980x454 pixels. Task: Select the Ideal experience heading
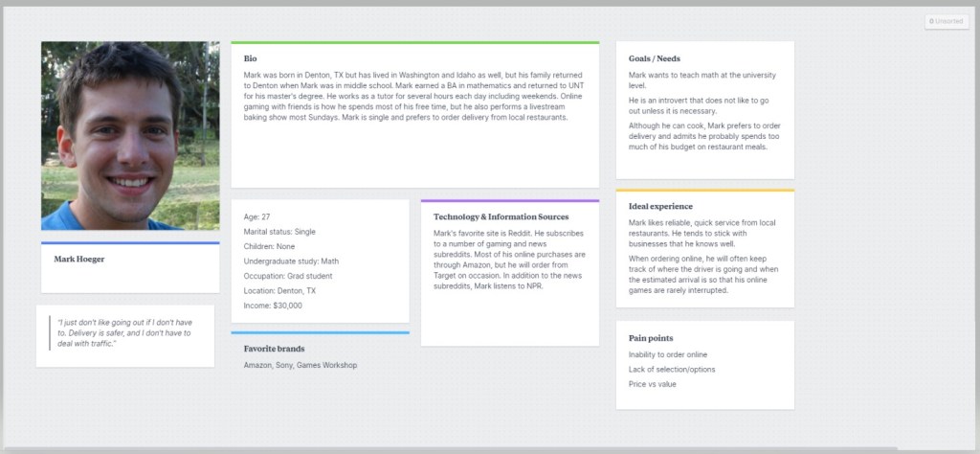pos(660,207)
